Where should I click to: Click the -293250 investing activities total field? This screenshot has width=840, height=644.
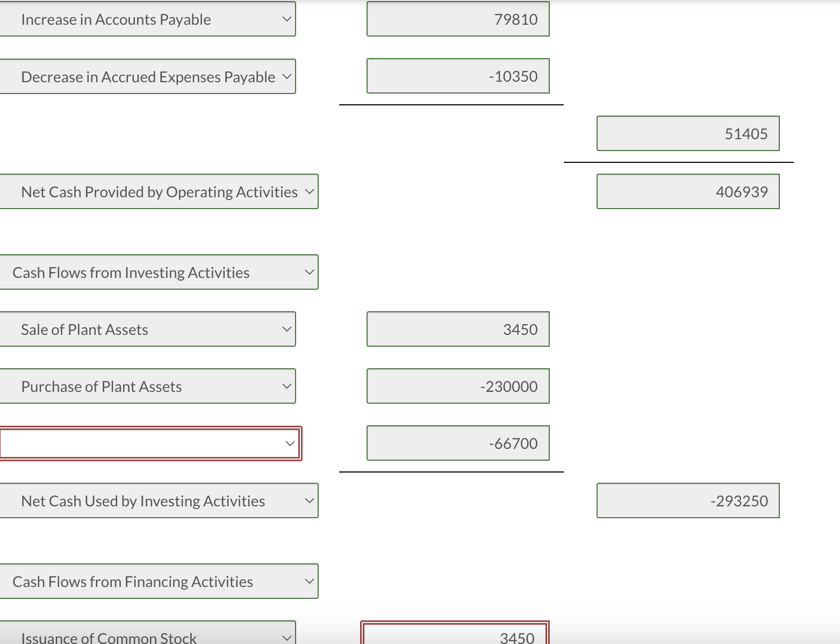click(x=688, y=500)
